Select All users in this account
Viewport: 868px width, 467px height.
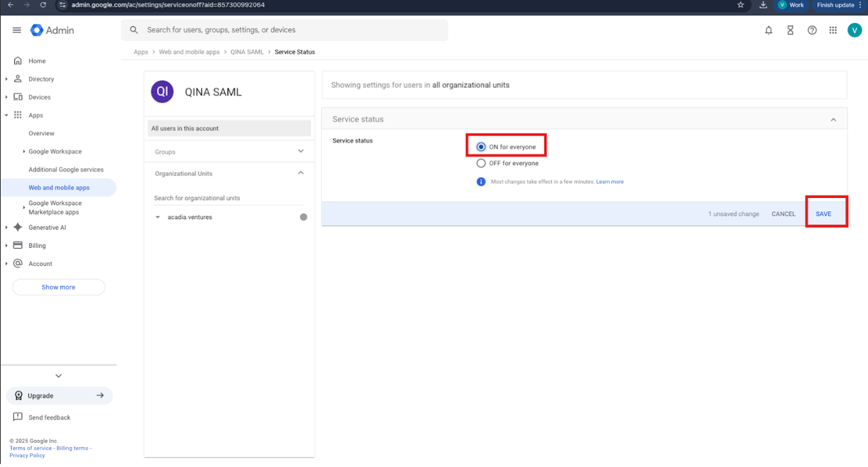coord(230,128)
